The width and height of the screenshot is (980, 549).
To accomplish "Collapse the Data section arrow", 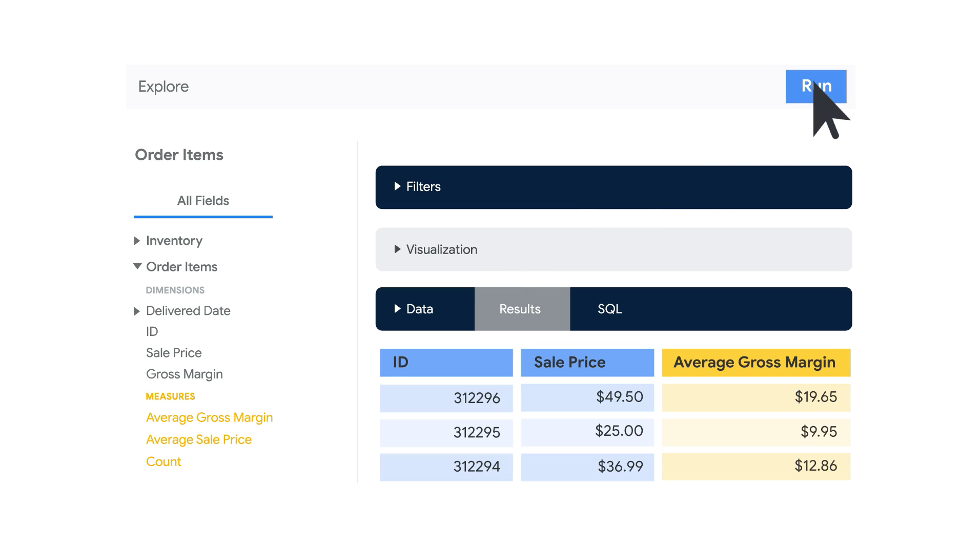I will click(x=397, y=309).
